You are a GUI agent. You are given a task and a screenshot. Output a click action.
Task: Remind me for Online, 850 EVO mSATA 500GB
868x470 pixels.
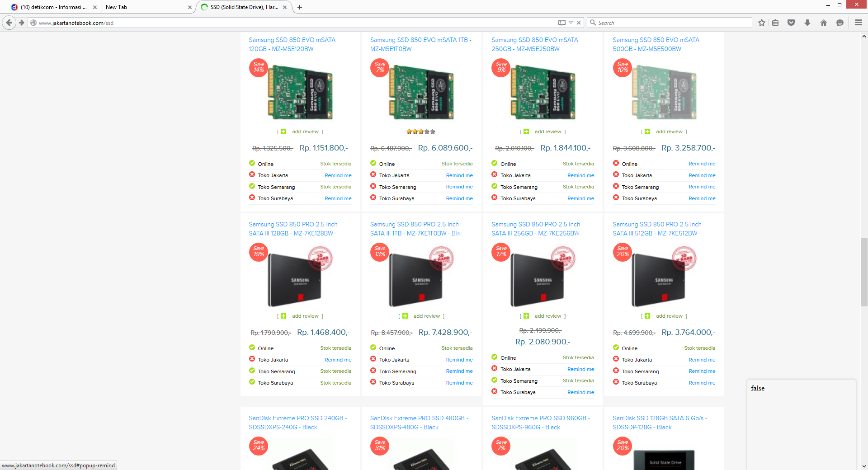(x=702, y=164)
